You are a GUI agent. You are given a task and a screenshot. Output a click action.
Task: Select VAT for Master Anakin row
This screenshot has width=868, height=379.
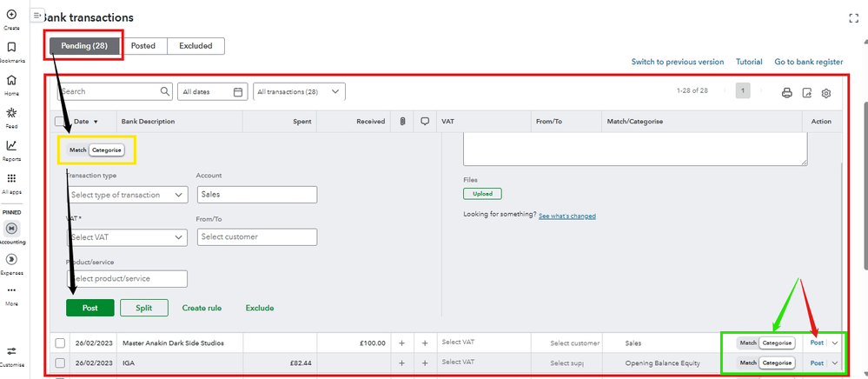coord(458,342)
